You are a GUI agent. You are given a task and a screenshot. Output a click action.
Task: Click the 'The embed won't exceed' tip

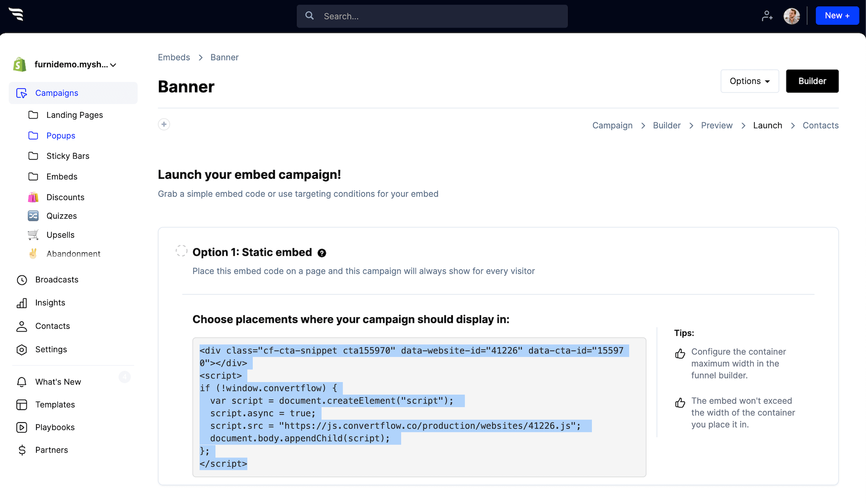click(743, 413)
